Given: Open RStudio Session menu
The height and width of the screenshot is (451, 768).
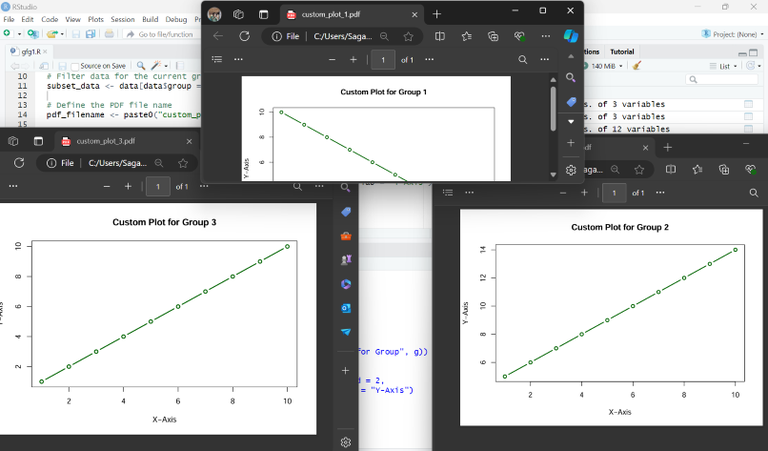Looking at the screenshot, I should (x=122, y=19).
